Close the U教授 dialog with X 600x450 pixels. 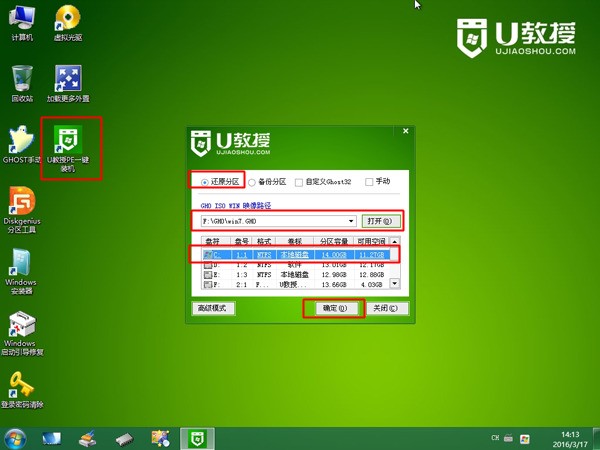pyautogui.click(x=406, y=131)
